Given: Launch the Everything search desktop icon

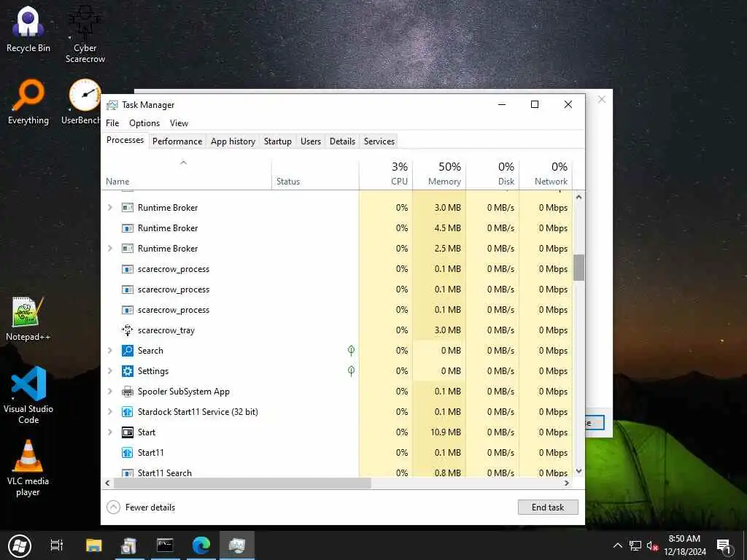Looking at the screenshot, I should pos(28,102).
